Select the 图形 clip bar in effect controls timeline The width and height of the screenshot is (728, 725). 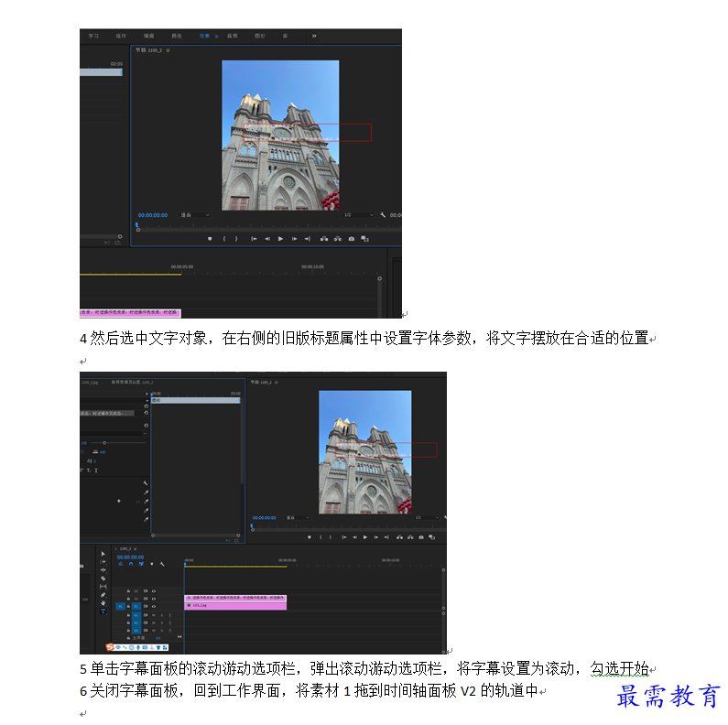click(195, 400)
